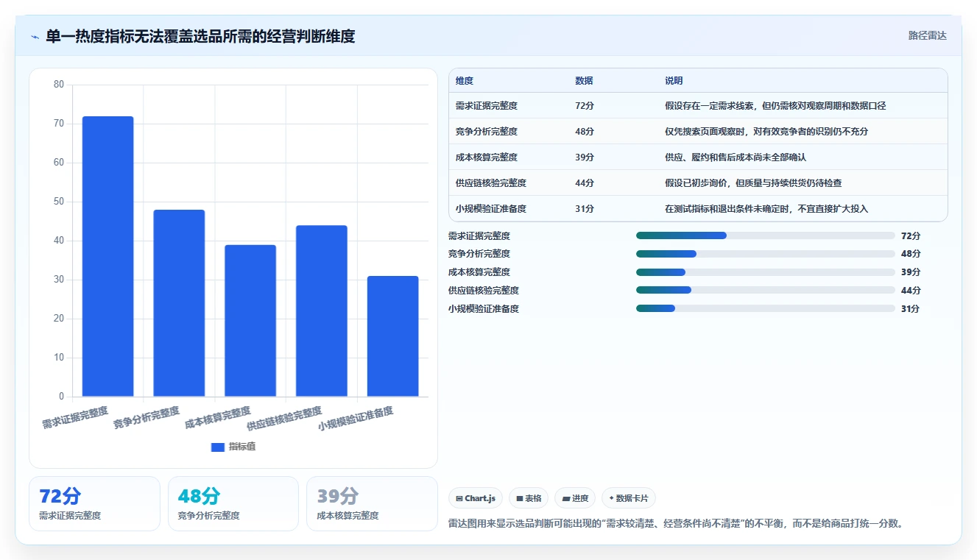Click the 需求证据完整度 x-axis label
The image size is (977, 560).
click(x=75, y=417)
